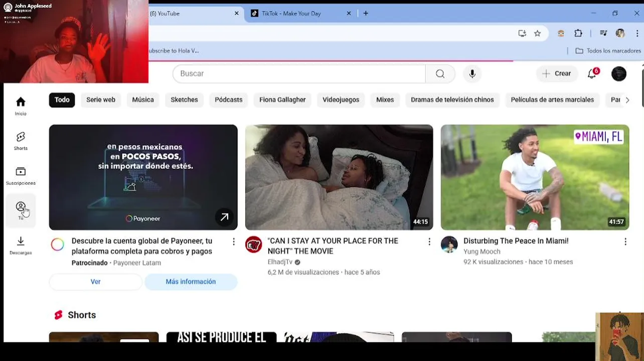
Task: Open Disturbing The Peace In Miami title
Action: tap(516, 241)
